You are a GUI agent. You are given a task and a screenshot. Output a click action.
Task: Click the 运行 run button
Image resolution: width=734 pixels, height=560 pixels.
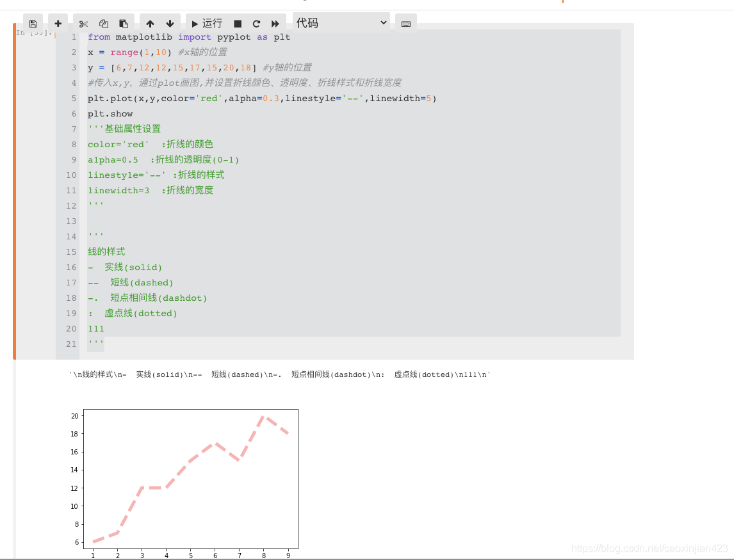pyautogui.click(x=207, y=24)
